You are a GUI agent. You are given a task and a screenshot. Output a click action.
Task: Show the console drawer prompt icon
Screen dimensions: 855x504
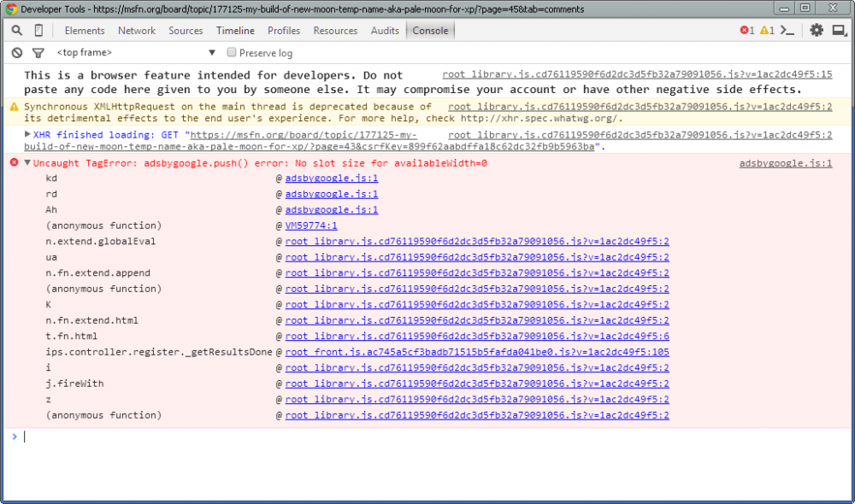pos(788,31)
